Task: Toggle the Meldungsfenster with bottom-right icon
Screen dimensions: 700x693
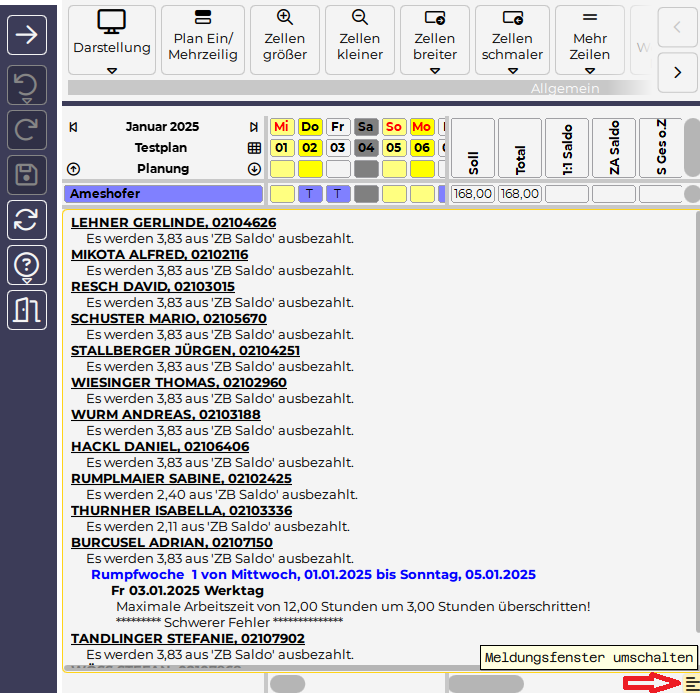Action: pos(691,682)
